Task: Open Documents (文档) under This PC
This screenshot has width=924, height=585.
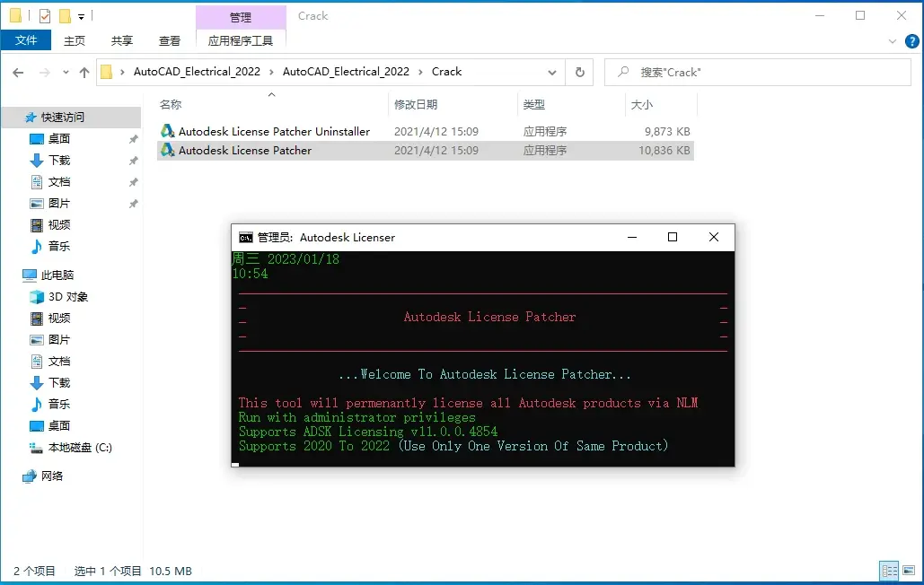Action: tap(59, 362)
